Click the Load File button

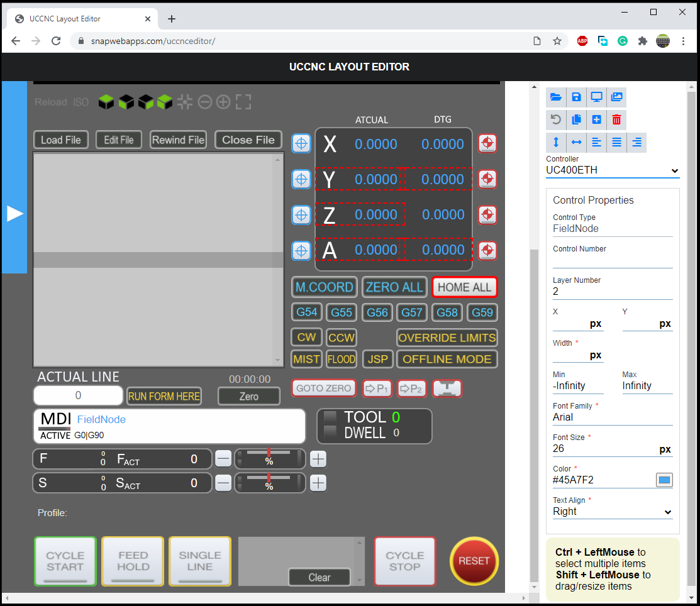[x=61, y=140]
